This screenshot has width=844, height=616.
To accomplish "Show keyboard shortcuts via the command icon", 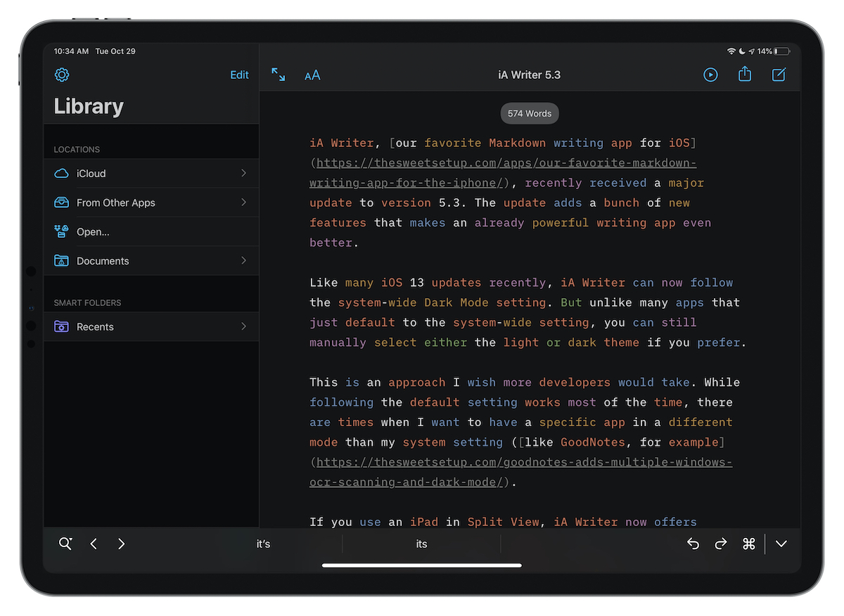I will pos(748,544).
